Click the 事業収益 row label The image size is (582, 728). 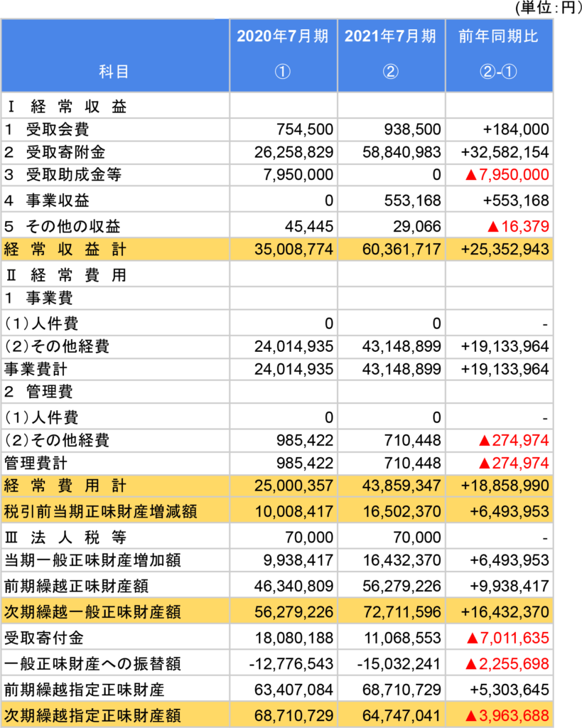[x=58, y=200]
